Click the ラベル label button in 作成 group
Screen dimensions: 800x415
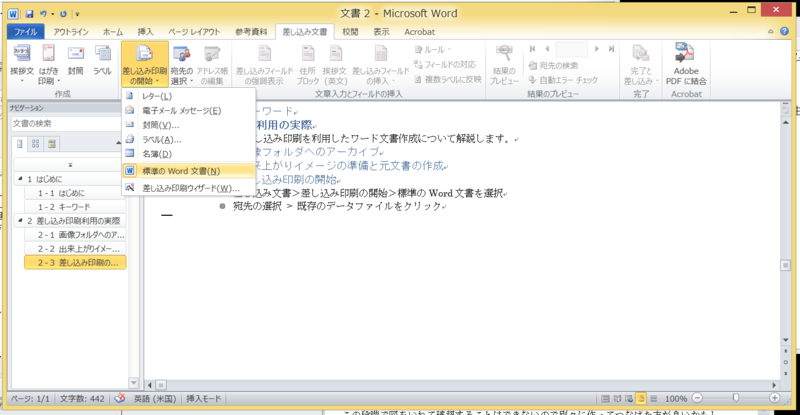103,61
